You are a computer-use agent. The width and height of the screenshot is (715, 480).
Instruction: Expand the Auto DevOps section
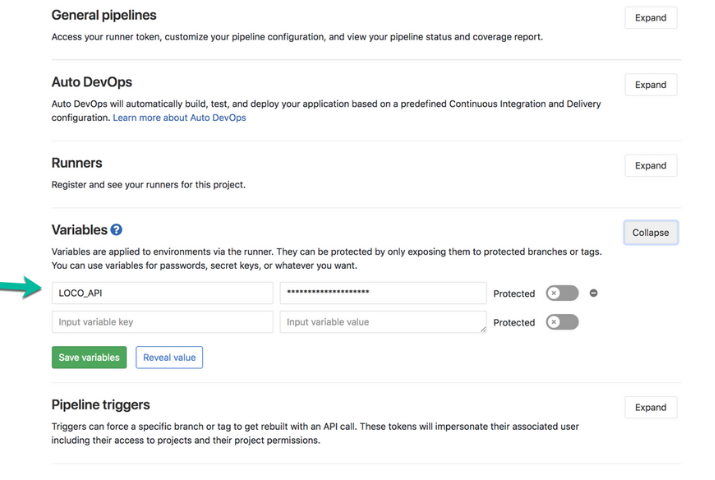point(650,85)
